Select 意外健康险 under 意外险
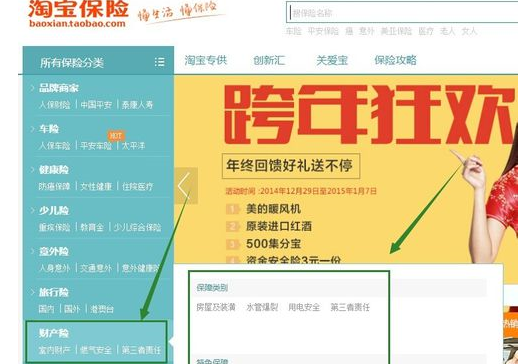523x364 pixels. pyautogui.click(x=140, y=268)
